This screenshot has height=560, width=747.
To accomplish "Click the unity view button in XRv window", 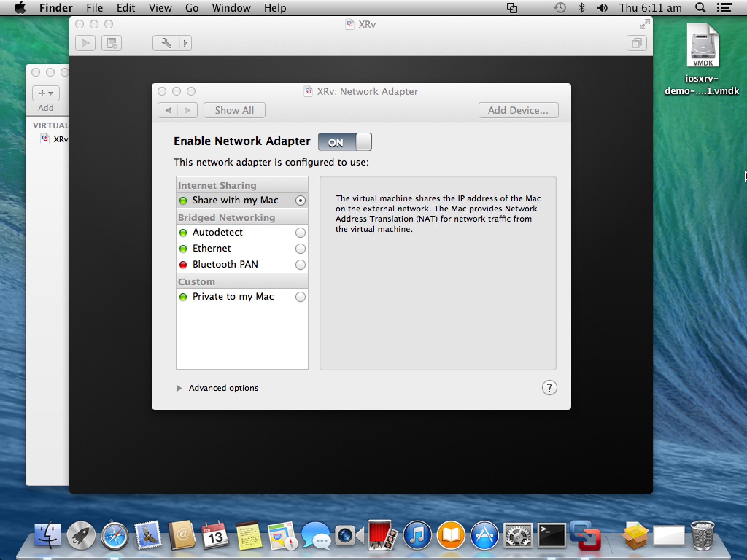I will click(636, 43).
